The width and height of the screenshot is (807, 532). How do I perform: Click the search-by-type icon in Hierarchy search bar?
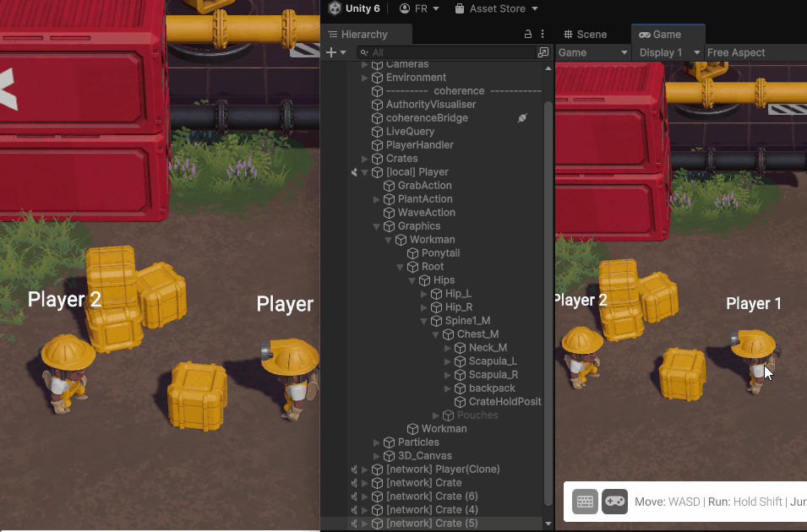tap(543, 52)
